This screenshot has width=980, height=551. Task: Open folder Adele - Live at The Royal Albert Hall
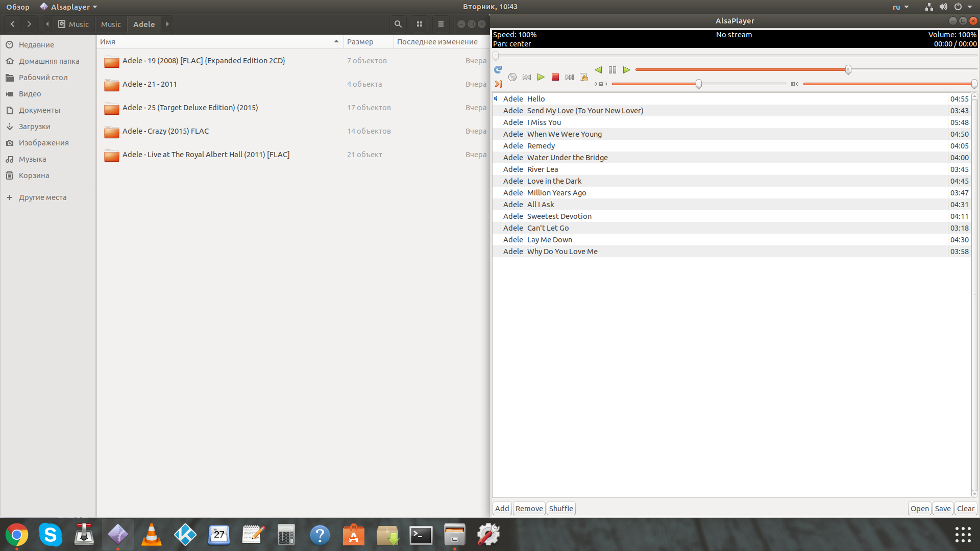293,155
